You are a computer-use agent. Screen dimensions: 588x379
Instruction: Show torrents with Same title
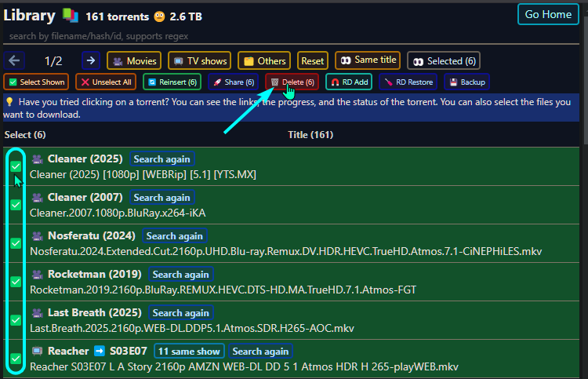(368, 60)
